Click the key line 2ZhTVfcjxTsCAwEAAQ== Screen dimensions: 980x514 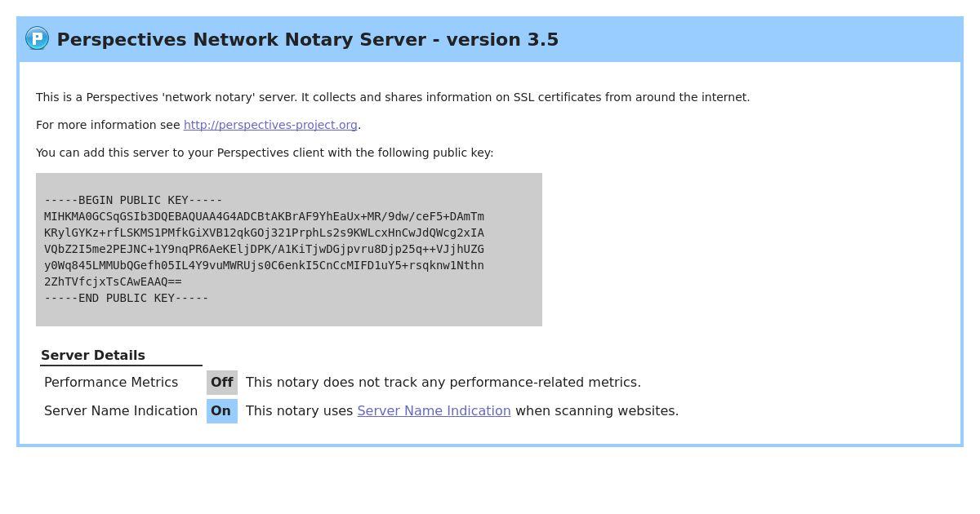tap(113, 281)
